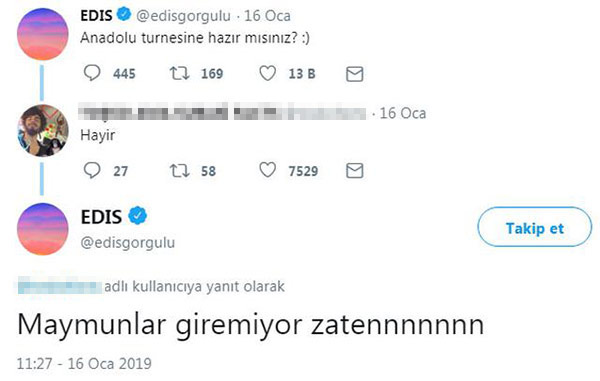Click the Takip et follow button

535,227
